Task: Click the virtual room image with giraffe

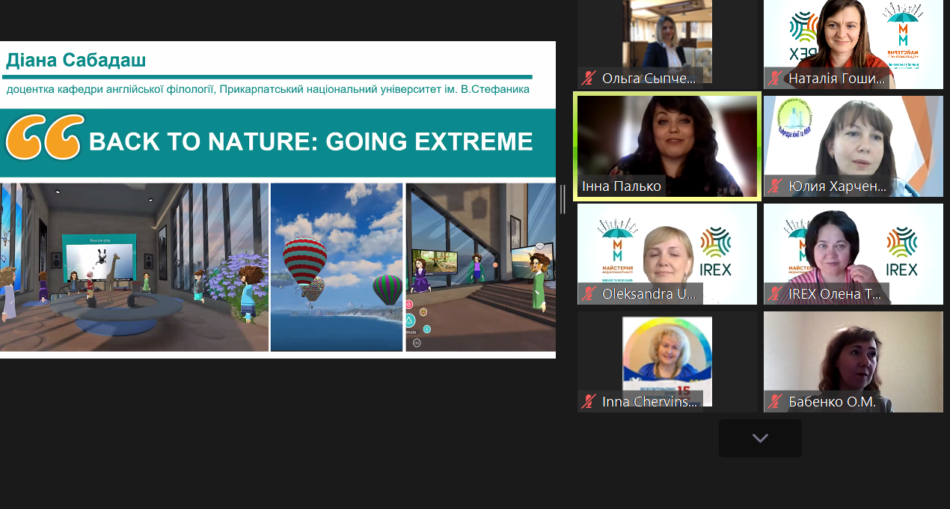Action: point(134,266)
